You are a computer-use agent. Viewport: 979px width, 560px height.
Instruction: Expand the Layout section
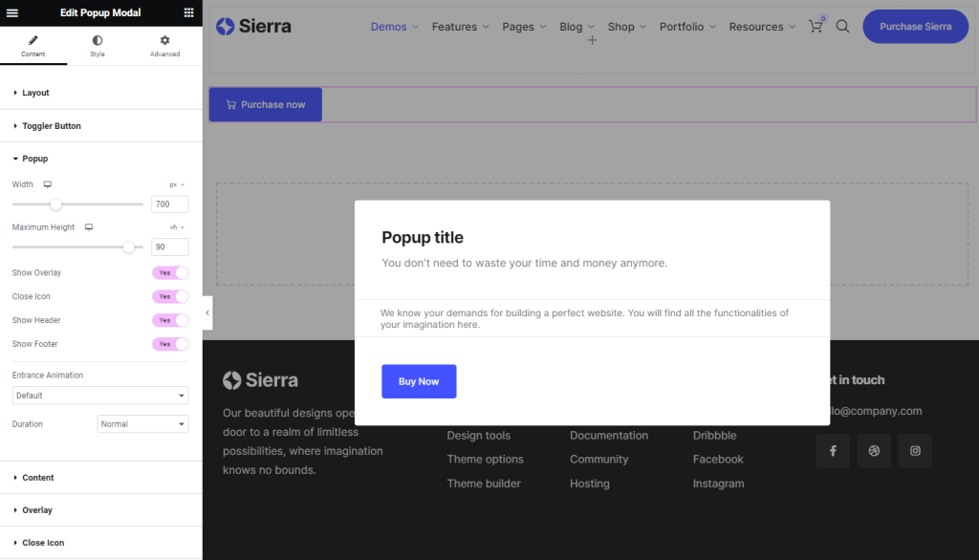coord(101,93)
